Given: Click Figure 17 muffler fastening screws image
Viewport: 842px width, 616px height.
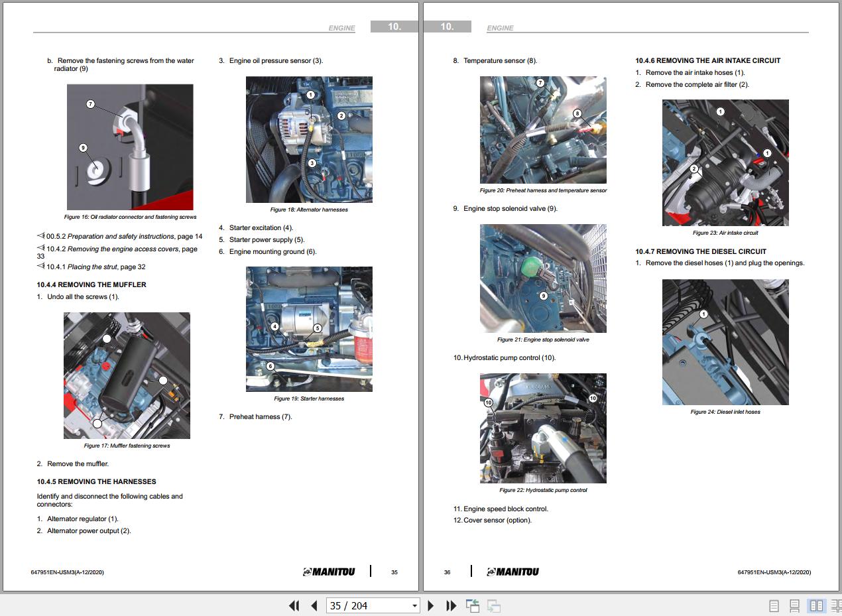Looking at the screenshot, I should pyautogui.click(x=127, y=375).
